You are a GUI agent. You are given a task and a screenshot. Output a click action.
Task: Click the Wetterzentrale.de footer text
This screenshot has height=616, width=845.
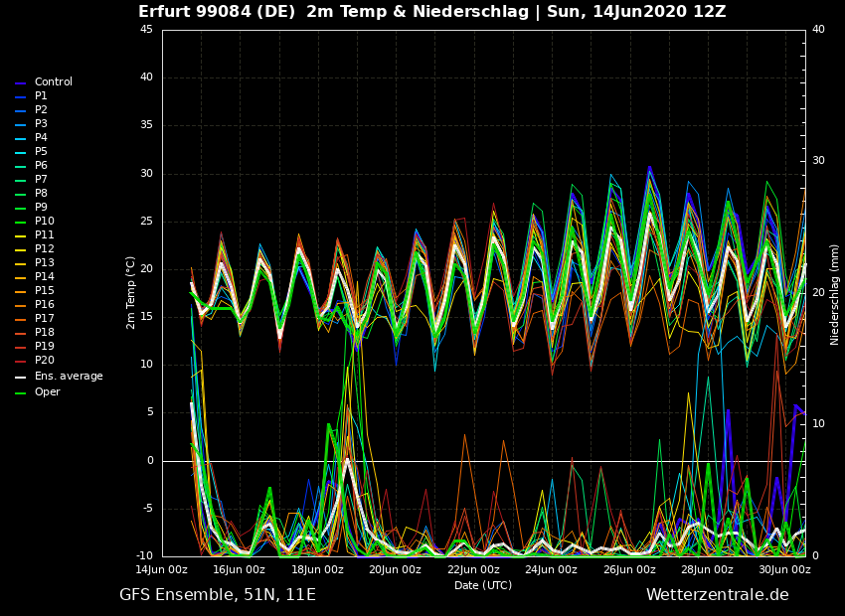pos(717,595)
